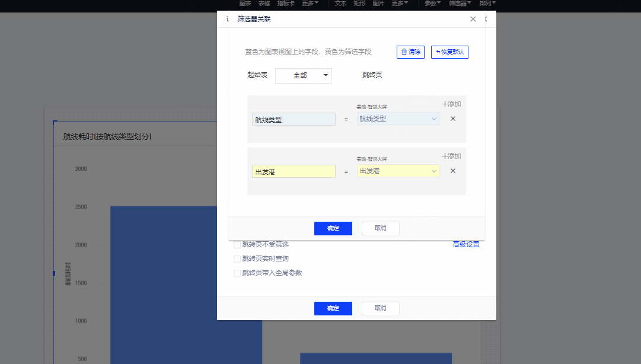The width and height of the screenshot is (641, 364).
Task: Open the 指标卡 toolbar item
Action: tap(286, 4)
